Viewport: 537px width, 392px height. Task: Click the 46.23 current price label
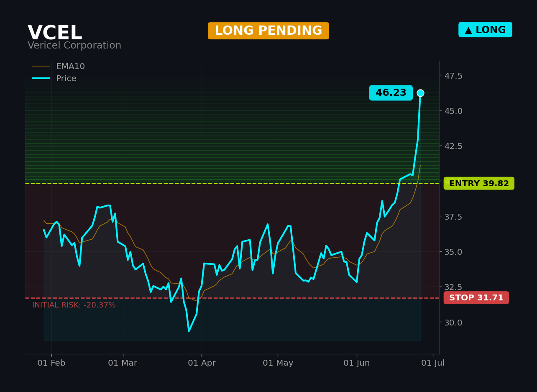point(391,93)
